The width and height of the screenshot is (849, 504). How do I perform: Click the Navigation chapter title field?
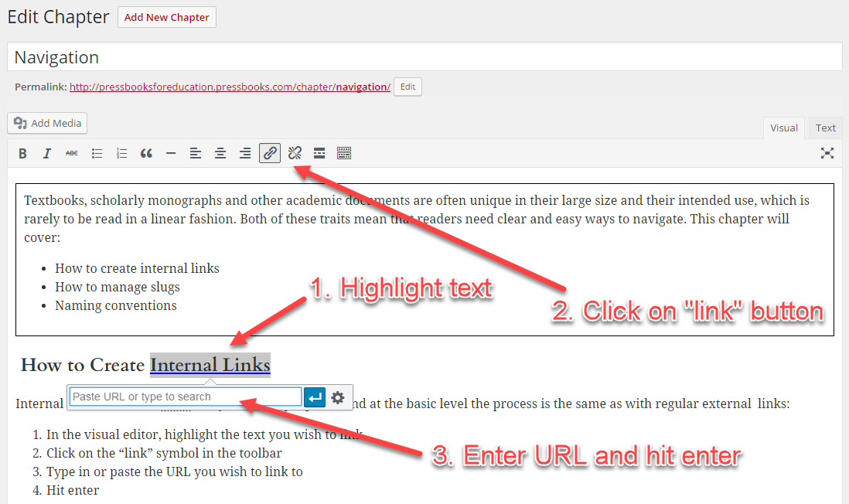tap(424, 57)
